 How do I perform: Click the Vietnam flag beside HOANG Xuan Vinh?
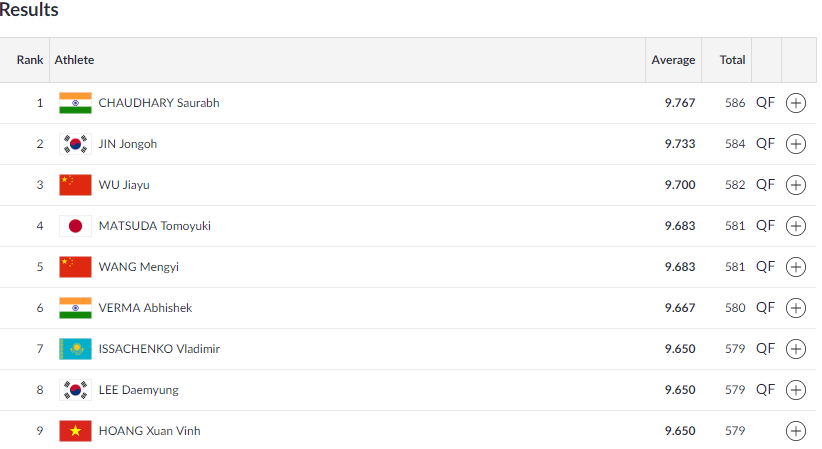click(75, 431)
